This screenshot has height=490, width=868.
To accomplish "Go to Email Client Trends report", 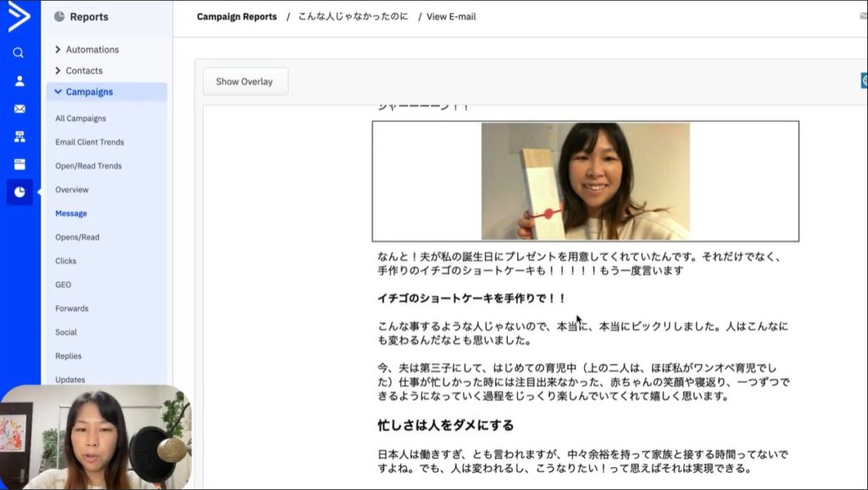I will [89, 142].
